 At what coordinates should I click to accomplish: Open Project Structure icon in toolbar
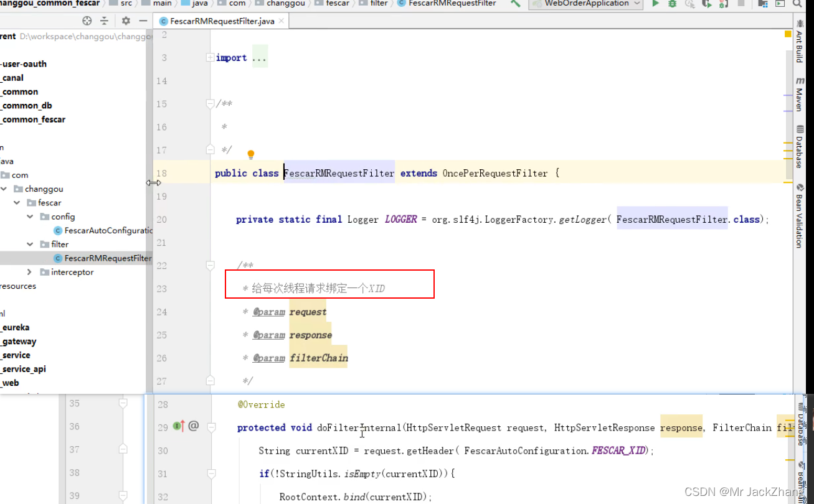(x=762, y=3)
